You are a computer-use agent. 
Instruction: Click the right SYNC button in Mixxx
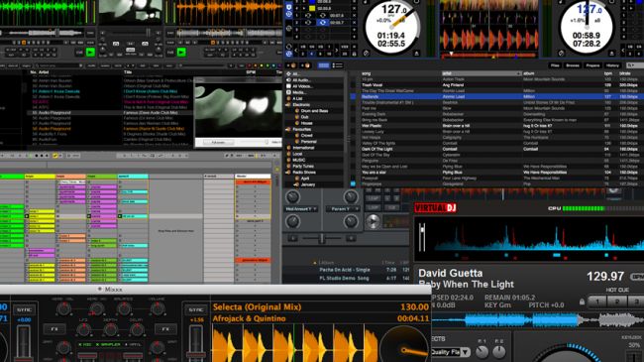[196, 309]
